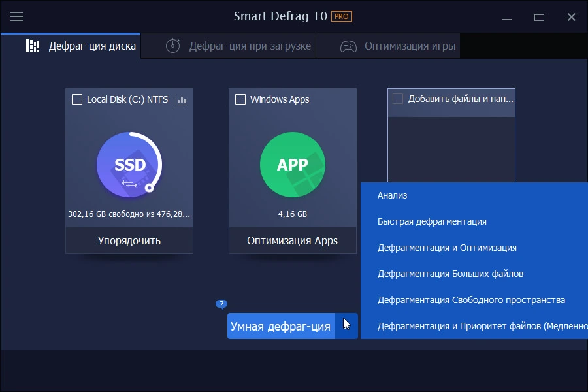Image resolution: width=588 pixels, height=392 pixels.
Task: Switch to the Дефраг-ция при загрузке tab
Action: click(229, 46)
